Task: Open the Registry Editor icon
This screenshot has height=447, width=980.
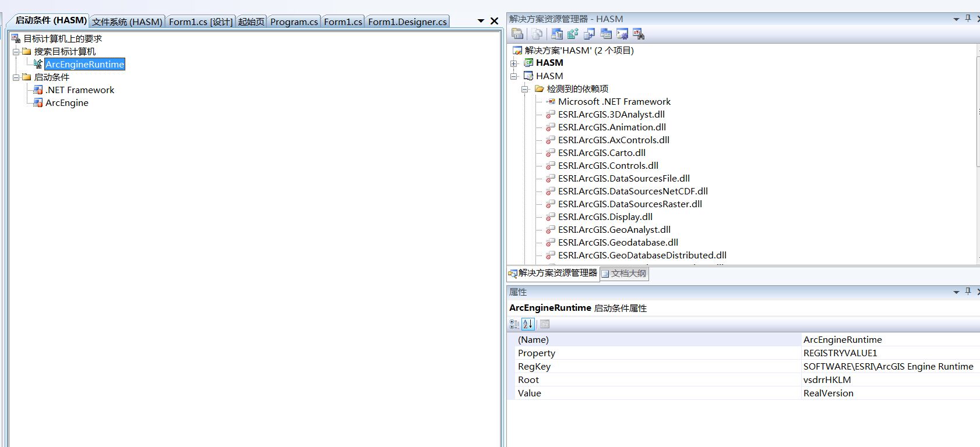Action: click(573, 34)
